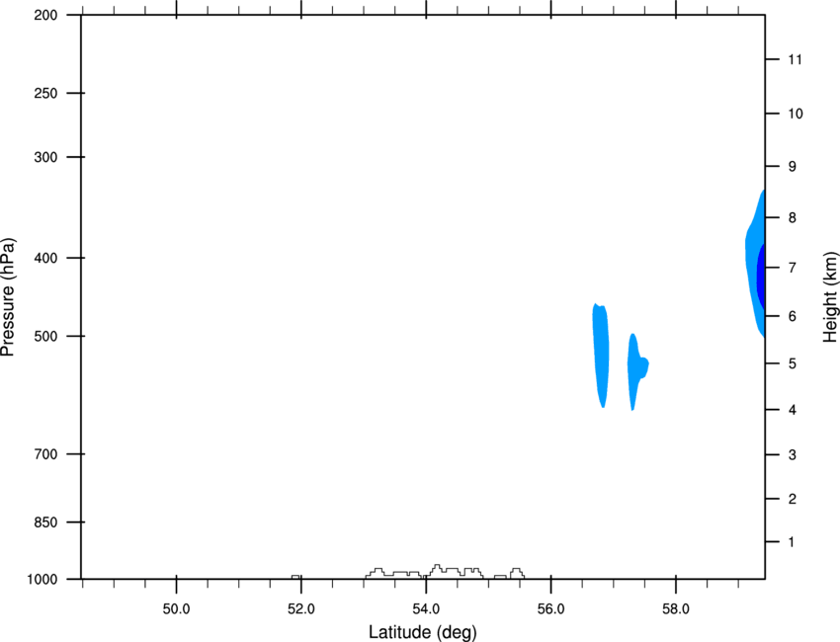
Task: Click the 300 pressure tick label
Action: [45, 157]
